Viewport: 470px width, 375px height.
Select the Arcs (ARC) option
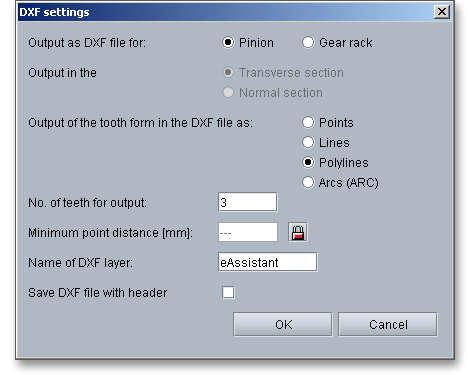pos(308,183)
